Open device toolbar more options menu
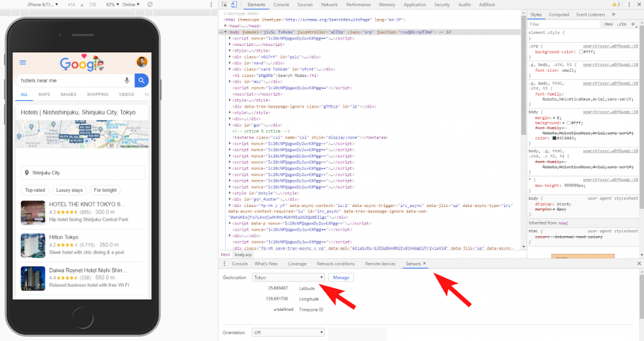Screen dimensions: 644x341 [211, 4]
